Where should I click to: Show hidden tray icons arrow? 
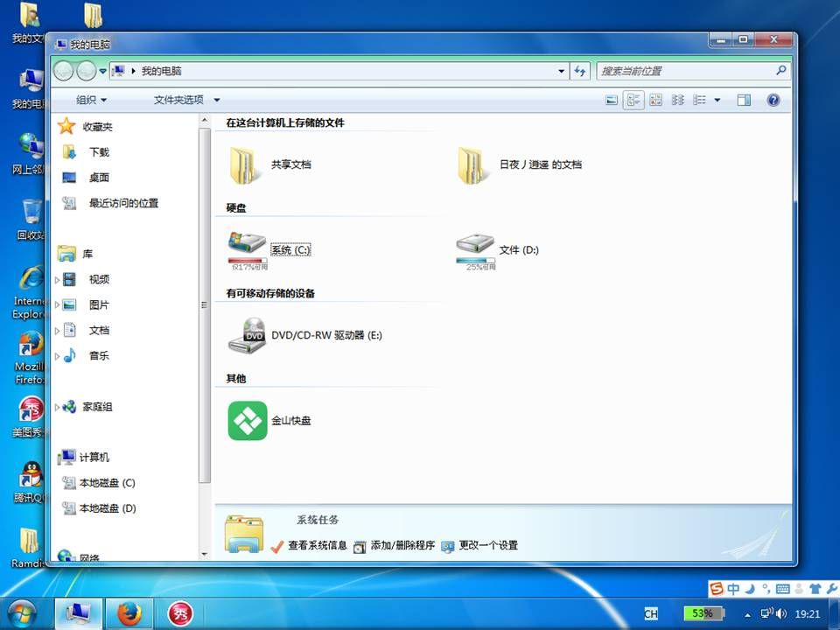coord(747,615)
